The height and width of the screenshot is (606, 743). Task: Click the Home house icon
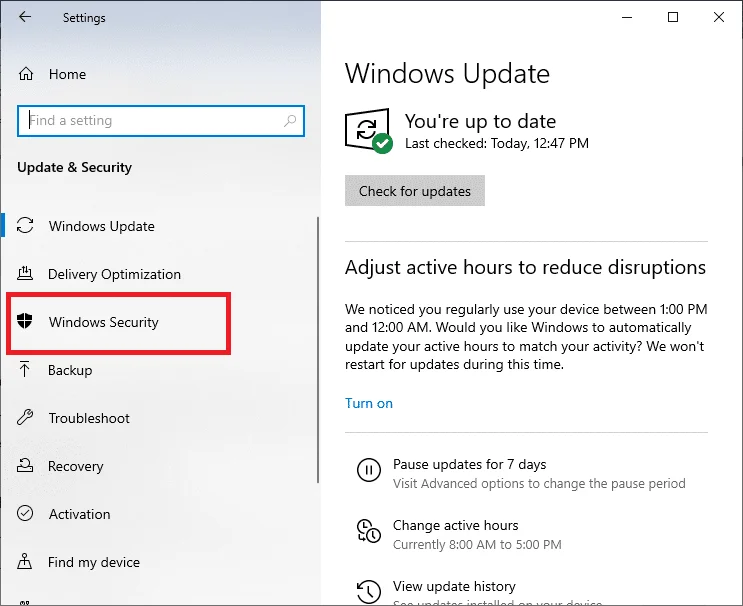26,74
